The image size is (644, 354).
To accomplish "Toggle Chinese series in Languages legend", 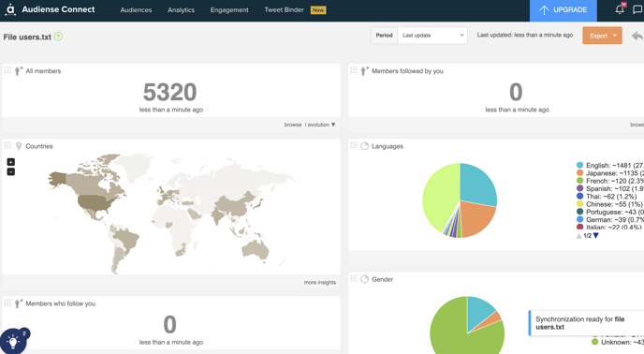I will (x=609, y=204).
